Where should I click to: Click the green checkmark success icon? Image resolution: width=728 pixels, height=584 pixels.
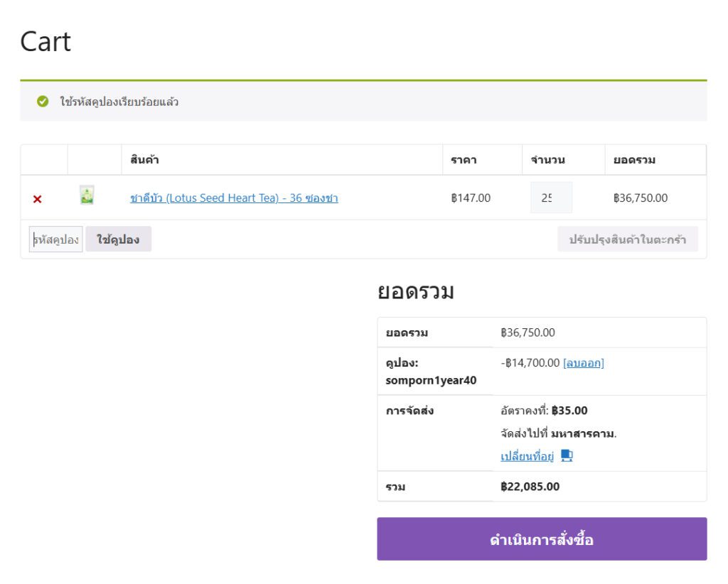tap(43, 102)
